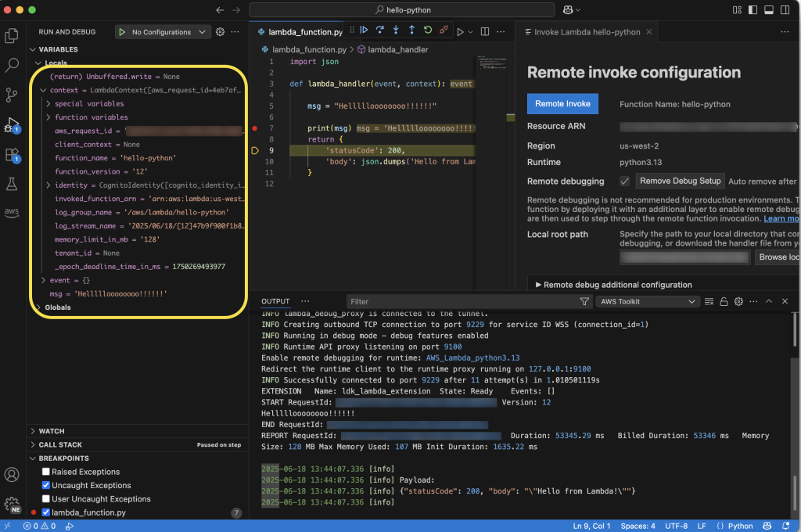Click the debug Restart button
The height and width of the screenshot is (532, 801).
pos(428,31)
